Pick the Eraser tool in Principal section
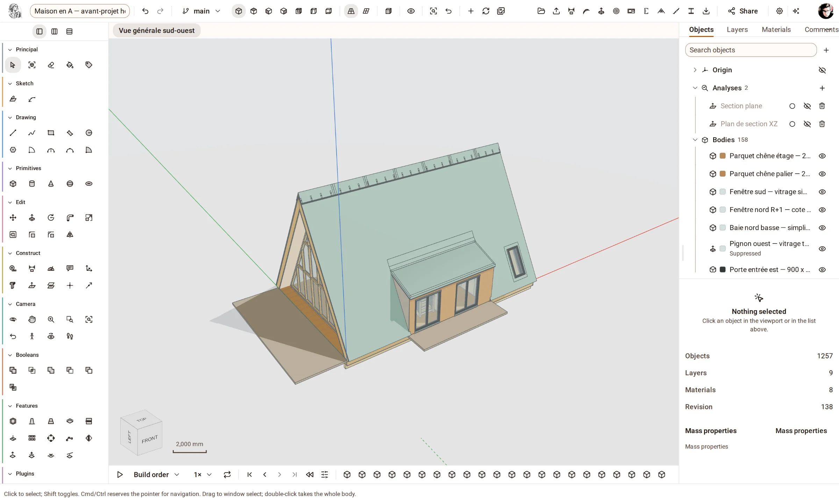 point(51,65)
